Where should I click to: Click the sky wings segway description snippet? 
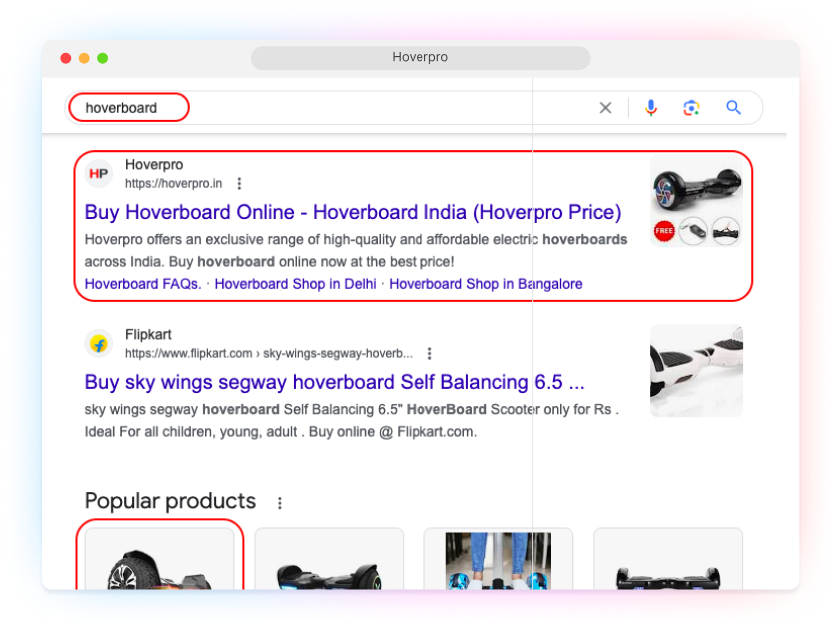352,421
